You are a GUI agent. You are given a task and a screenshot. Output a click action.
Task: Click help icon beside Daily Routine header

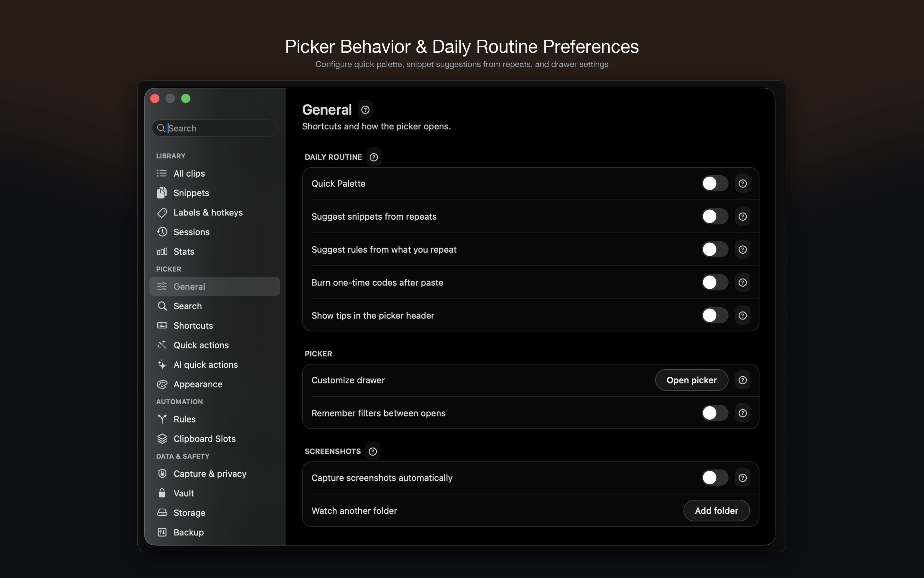pyautogui.click(x=374, y=157)
